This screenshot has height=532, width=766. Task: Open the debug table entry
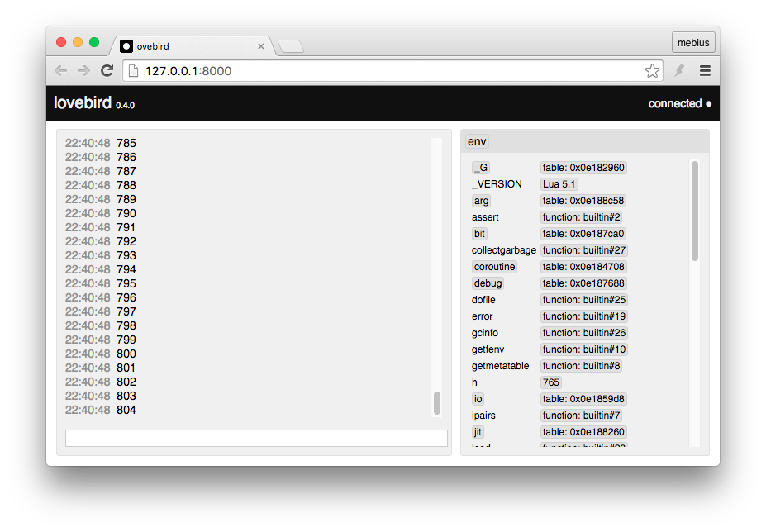tap(488, 283)
